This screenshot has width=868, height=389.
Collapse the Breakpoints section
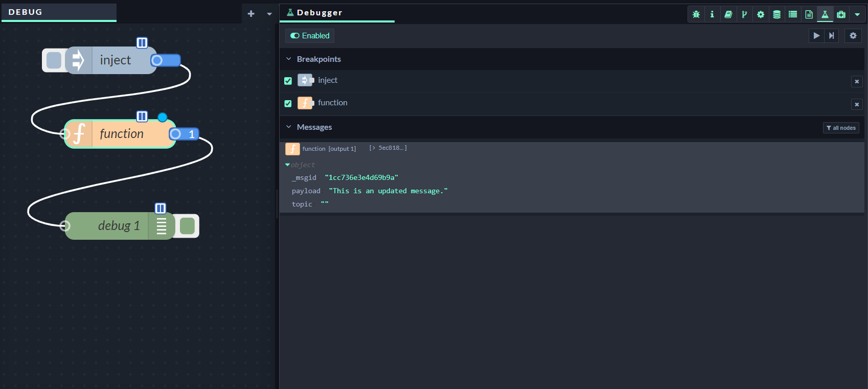pyautogui.click(x=289, y=59)
